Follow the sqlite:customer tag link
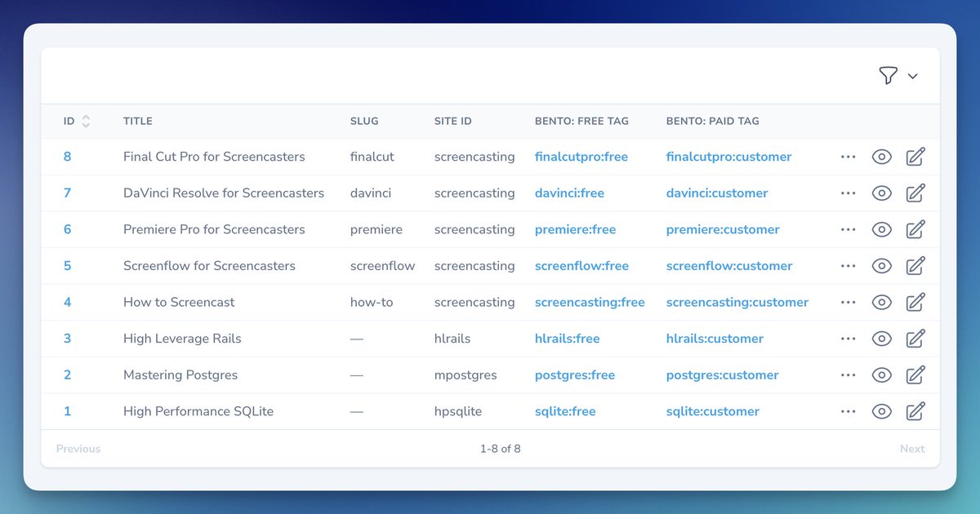980x514 pixels. [x=713, y=411]
